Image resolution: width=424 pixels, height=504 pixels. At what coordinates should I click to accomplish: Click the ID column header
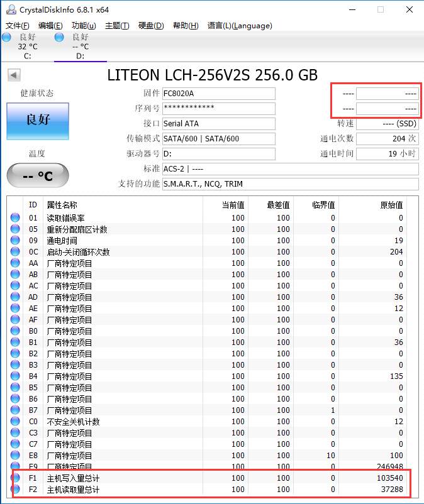coord(33,205)
